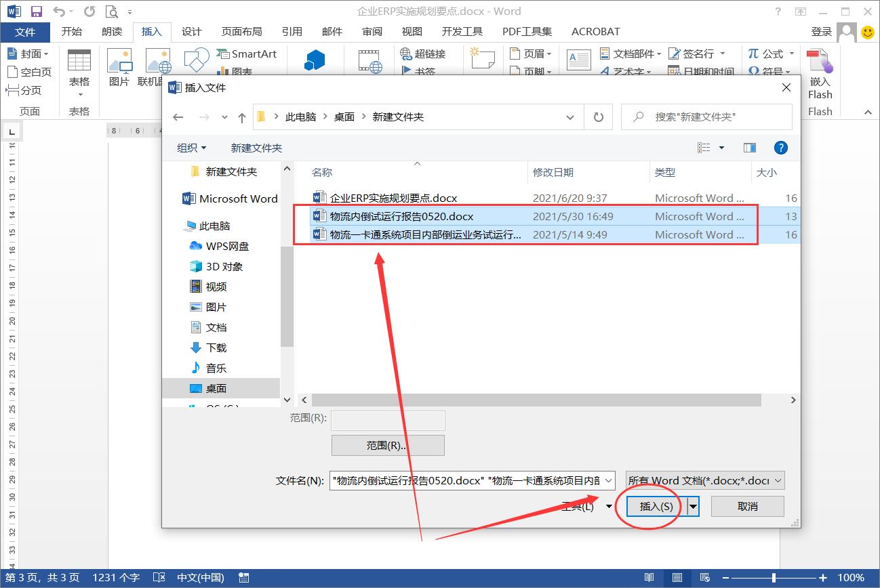Refresh the folder listing
Viewport: 880px width, 588px height.
598,117
